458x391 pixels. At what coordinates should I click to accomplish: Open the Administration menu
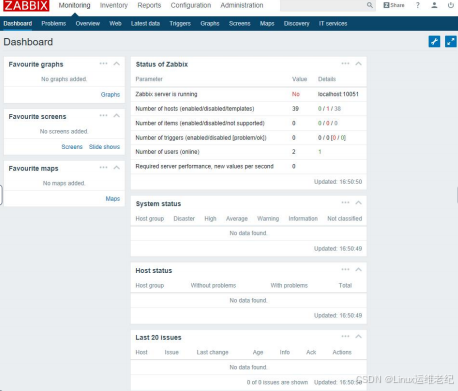click(242, 5)
